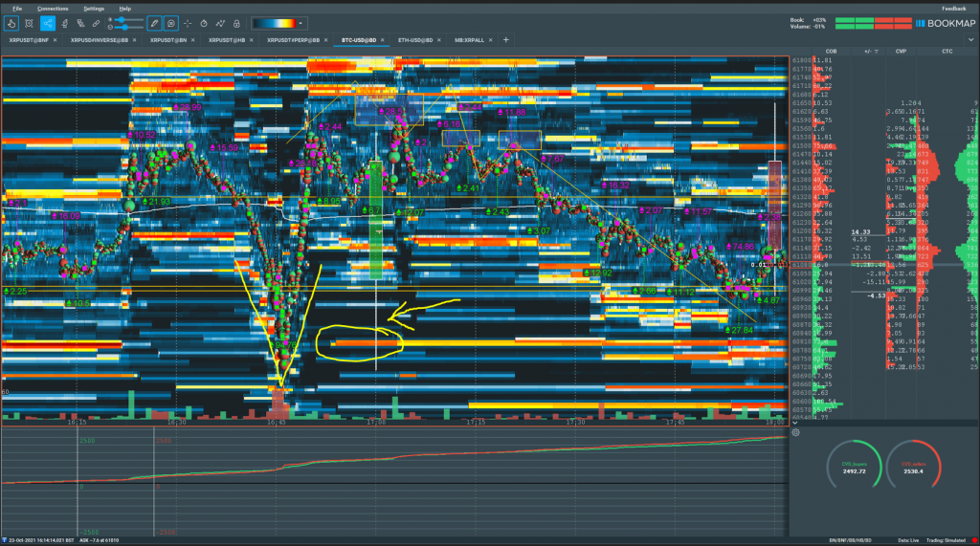
Task: Click the padlock lock icon
Action: (236, 24)
